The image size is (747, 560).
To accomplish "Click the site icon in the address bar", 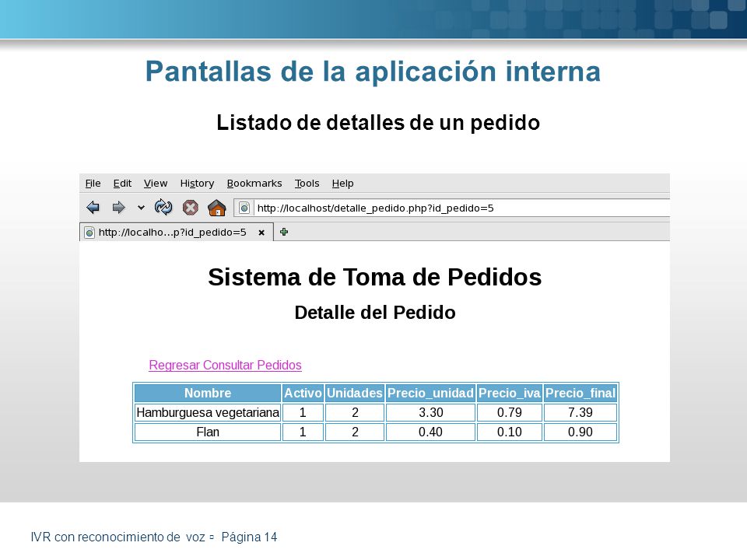I will pyautogui.click(x=244, y=208).
